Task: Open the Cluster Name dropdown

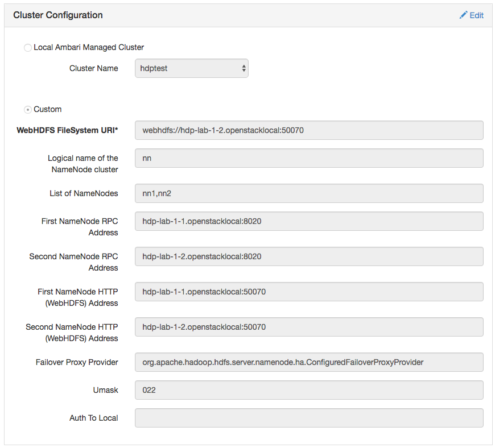Action: coord(191,68)
